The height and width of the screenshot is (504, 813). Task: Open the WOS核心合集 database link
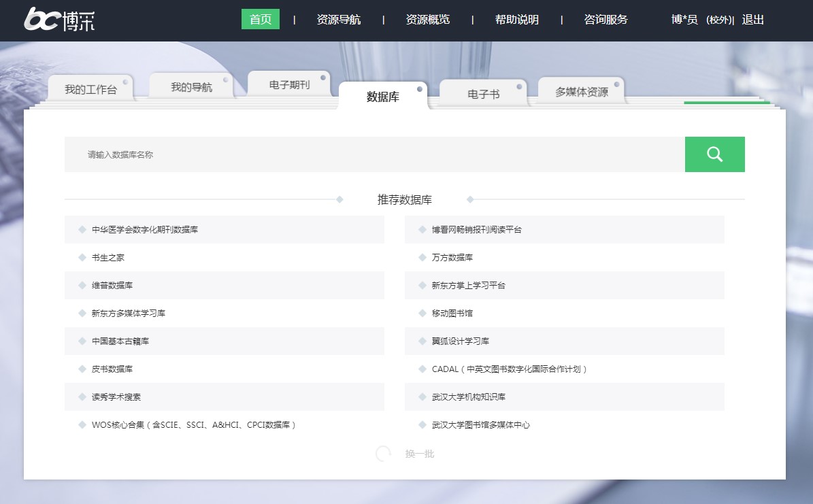tap(194, 425)
